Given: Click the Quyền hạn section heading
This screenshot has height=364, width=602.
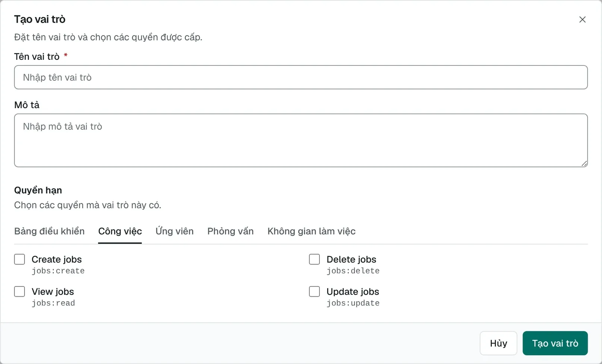Looking at the screenshot, I should pos(38,190).
